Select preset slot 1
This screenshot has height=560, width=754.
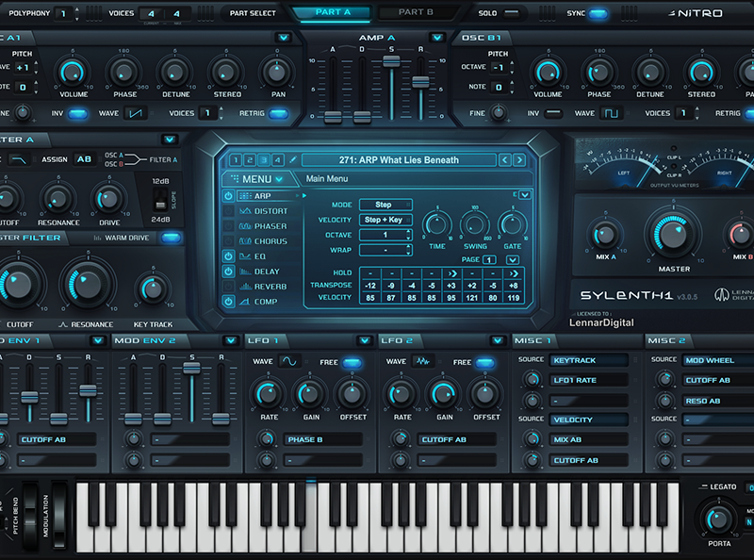click(x=236, y=159)
